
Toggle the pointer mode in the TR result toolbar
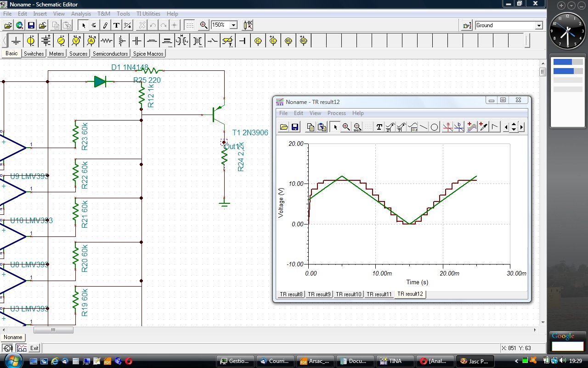pyautogui.click(x=334, y=127)
